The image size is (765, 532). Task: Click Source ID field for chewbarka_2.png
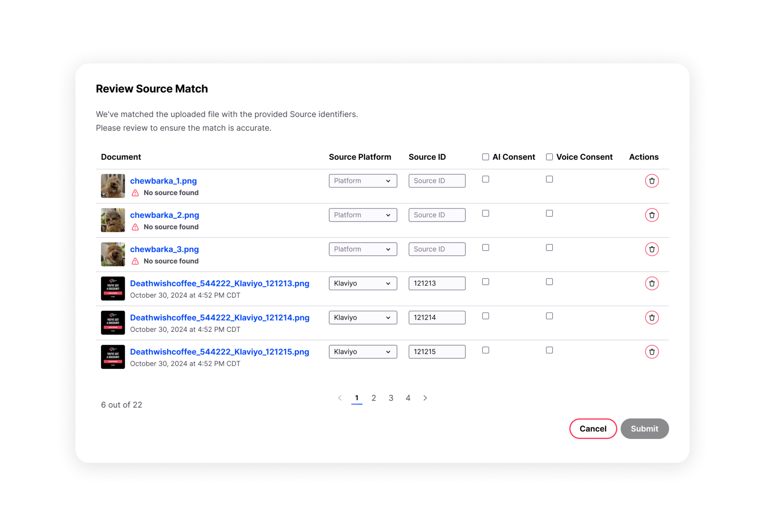tap(436, 215)
